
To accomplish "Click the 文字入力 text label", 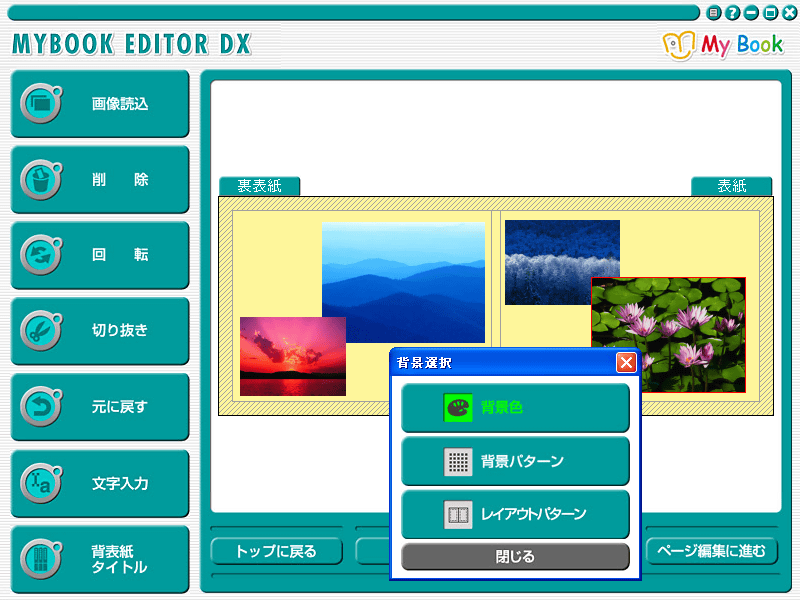I will tap(120, 483).
